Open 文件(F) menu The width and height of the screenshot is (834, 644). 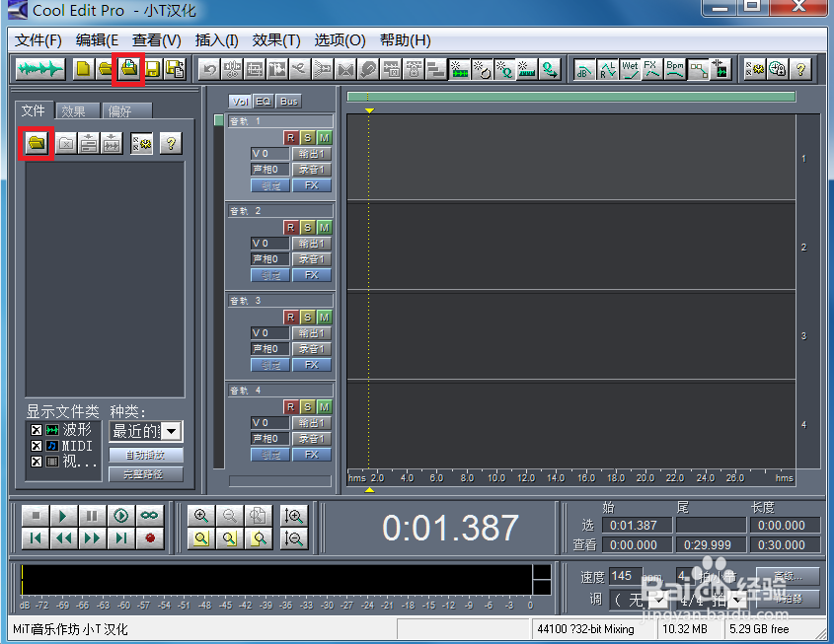(x=38, y=40)
